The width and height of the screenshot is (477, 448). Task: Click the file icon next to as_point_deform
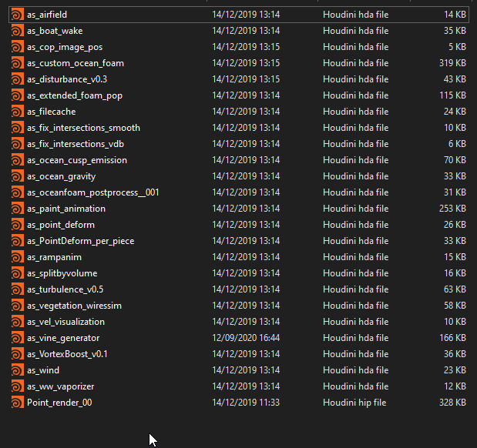pyautogui.click(x=18, y=225)
